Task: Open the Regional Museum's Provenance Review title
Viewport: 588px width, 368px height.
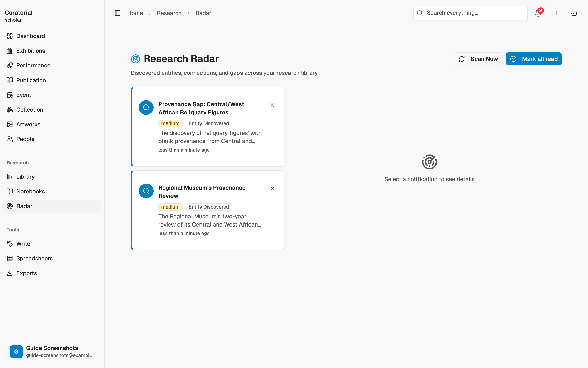Action: [x=202, y=192]
